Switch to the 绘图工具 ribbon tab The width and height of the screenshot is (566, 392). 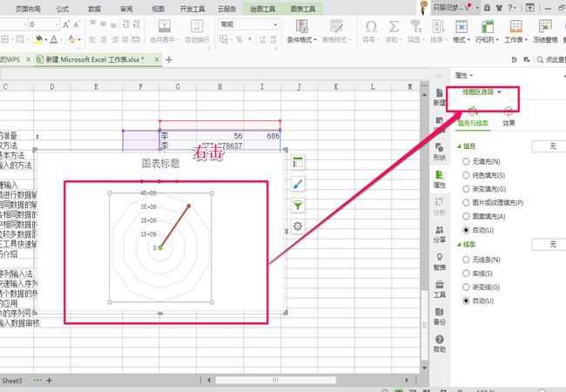pyautogui.click(x=262, y=9)
